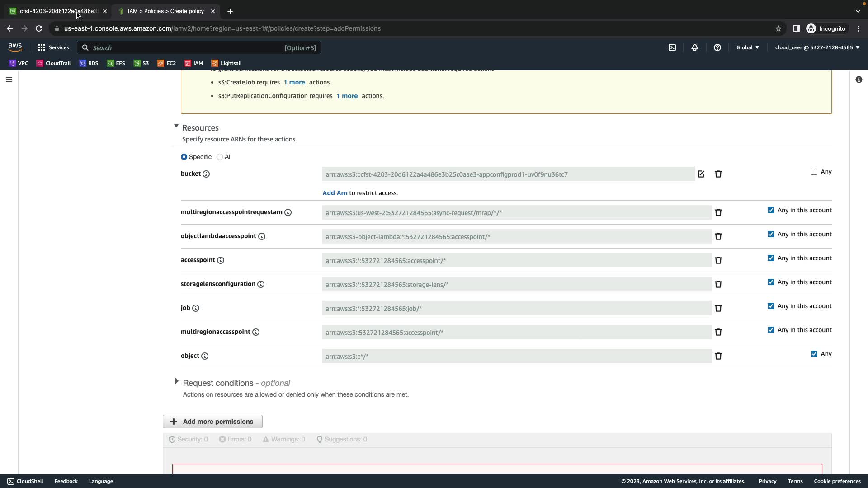Image resolution: width=868 pixels, height=488 pixels.
Task: Collapse the Resources section
Action: 176,126
